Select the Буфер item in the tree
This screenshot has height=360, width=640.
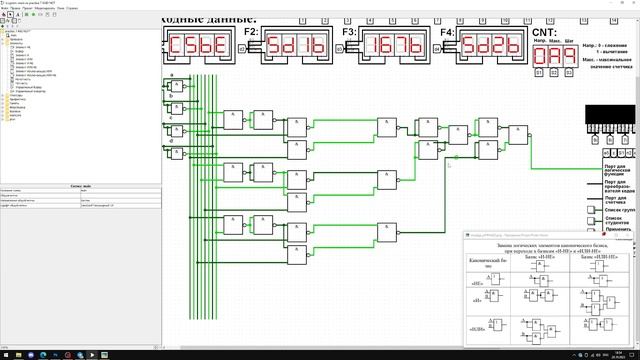(20, 51)
